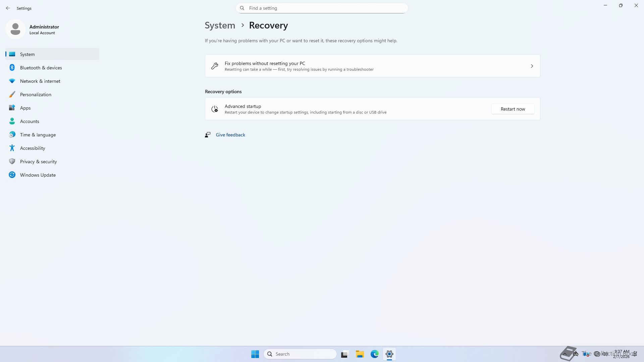
Task: Open Time & language settings
Action: pyautogui.click(x=38, y=135)
